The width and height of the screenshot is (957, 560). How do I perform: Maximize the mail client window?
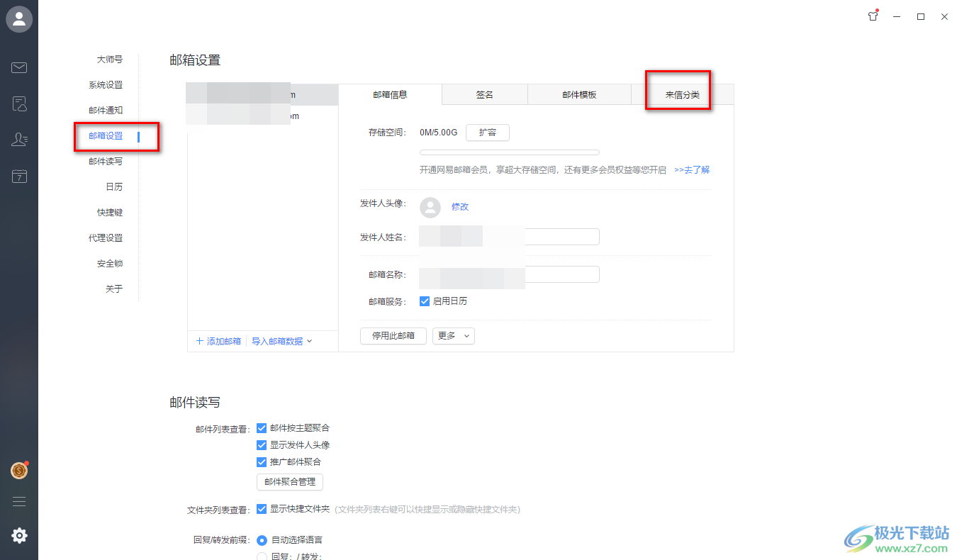coord(921,16)
